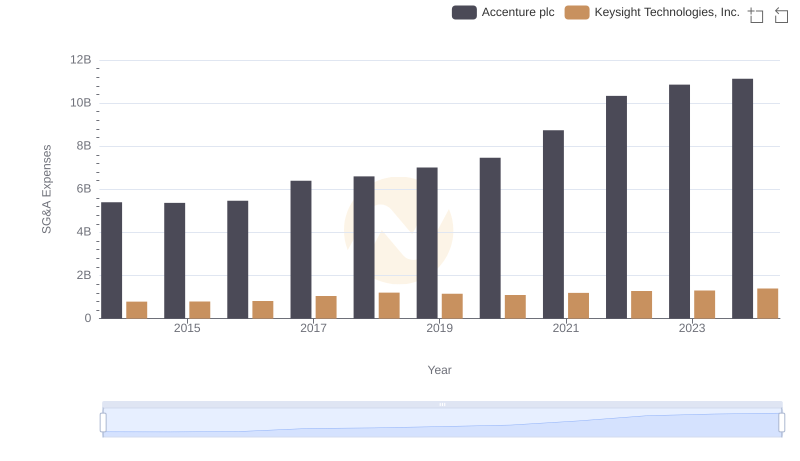
Task: Select the 2019 Accenture bar
Action: [x=427, y=243]
